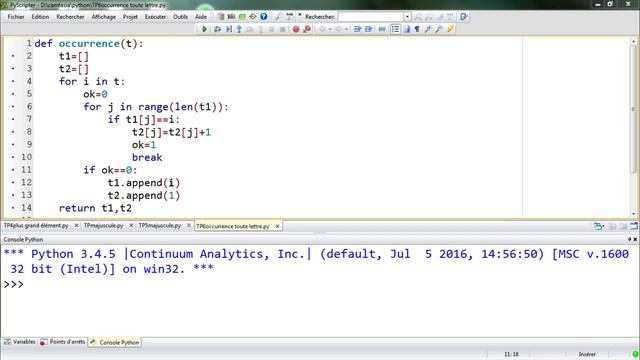Show the Console Python bottom tab
This screenshot has height=360, width=640.
[115, 342]
